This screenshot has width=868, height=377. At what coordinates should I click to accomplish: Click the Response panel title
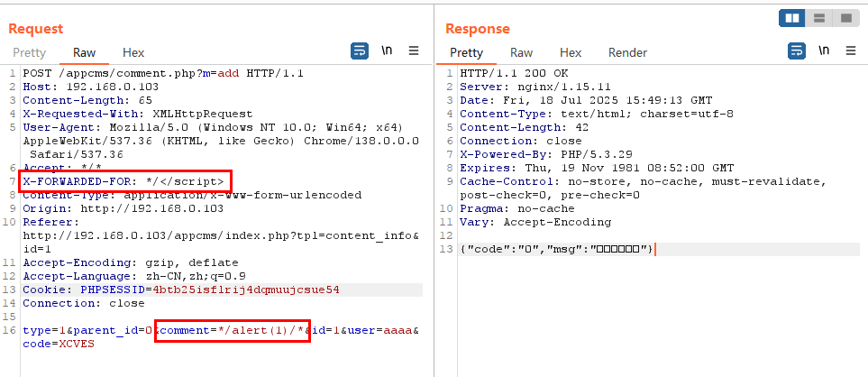(478, 29)
